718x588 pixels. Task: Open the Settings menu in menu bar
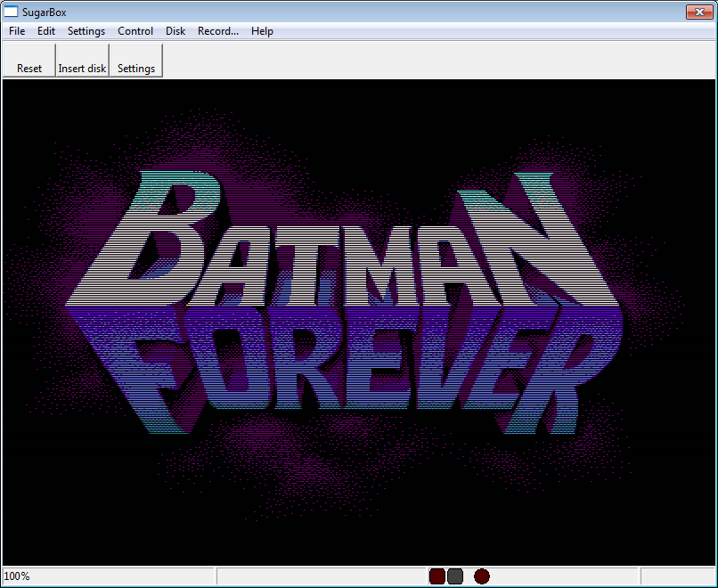click(x=86, y=31)
